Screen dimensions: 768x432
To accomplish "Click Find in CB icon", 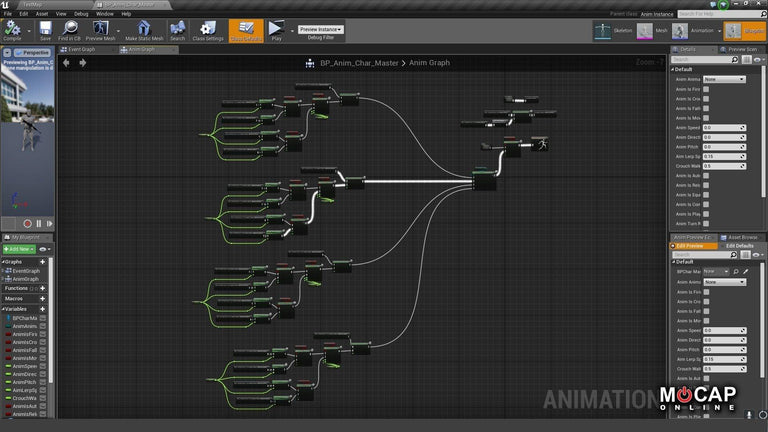I will click(x=70, y=30).
